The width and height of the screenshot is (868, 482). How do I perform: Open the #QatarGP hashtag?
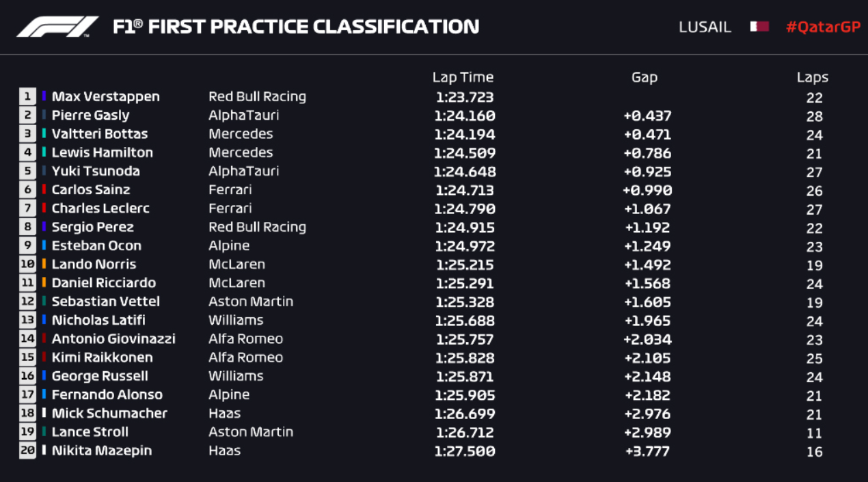[x=822, y=27]
